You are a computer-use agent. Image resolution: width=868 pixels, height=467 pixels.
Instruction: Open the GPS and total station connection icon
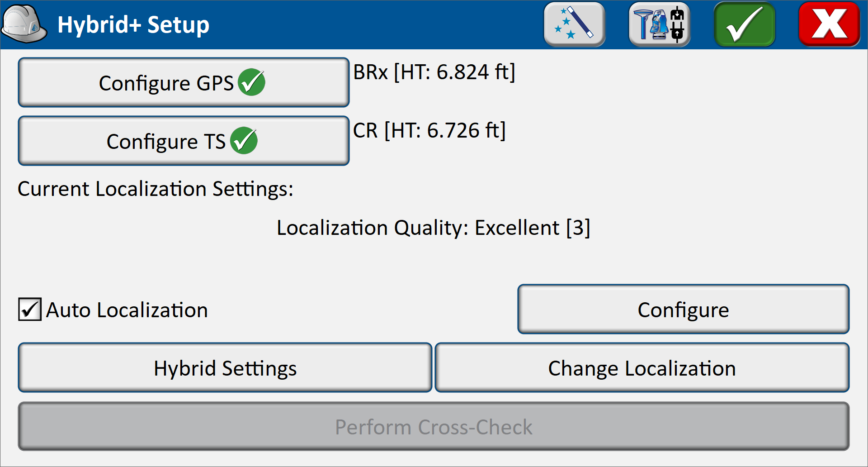click(660, 24)
